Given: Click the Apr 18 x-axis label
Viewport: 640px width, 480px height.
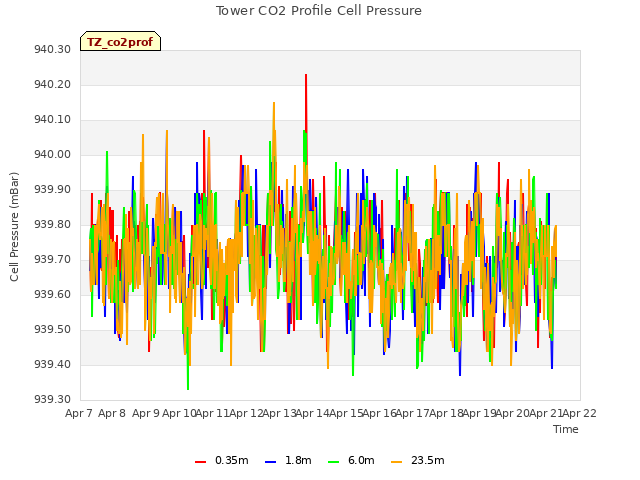Looking at the screenshot, I should 446,413.
